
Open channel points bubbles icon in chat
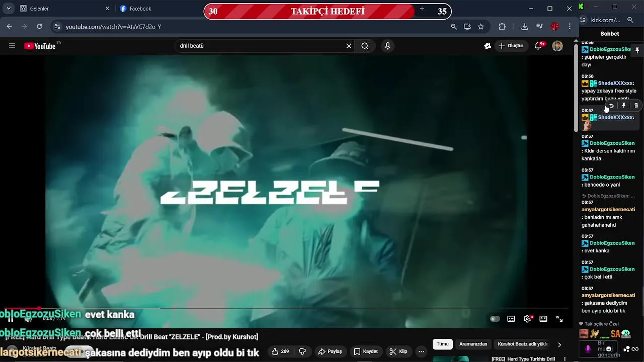pos(626,349)
